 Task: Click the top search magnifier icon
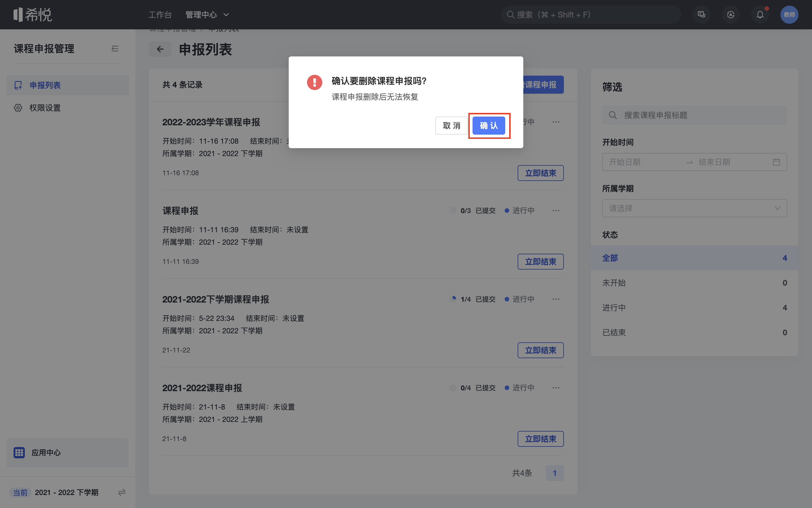pyautogui.click(x=510, y=15)
